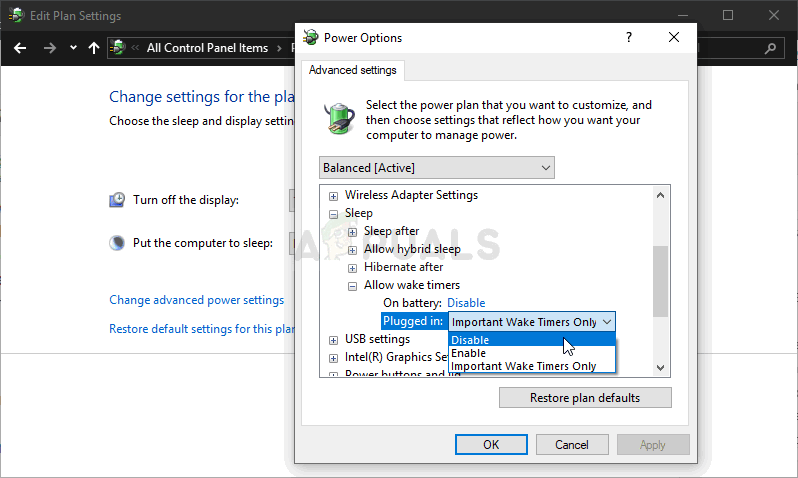The image size is (798, 478).
Task: Click the Cancel button
Action: point(572,444)
